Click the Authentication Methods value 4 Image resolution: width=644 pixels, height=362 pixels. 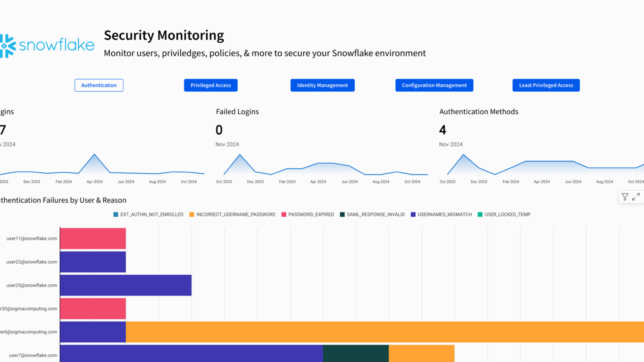pyautogui.click(x=443, y=130)
